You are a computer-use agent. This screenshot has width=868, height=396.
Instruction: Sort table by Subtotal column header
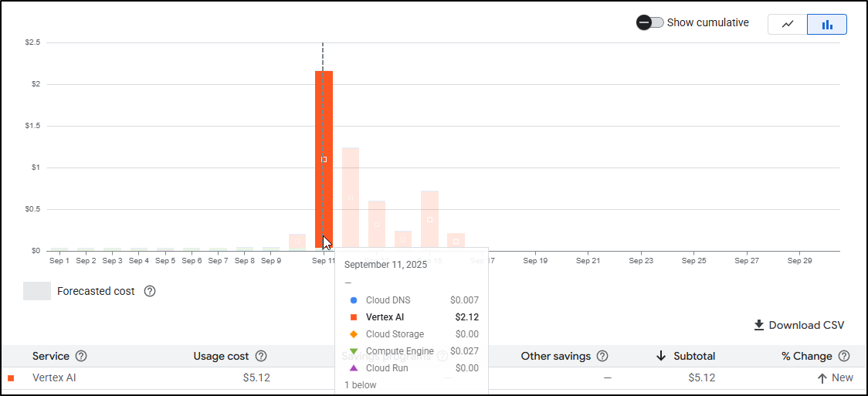pos(693,356)
